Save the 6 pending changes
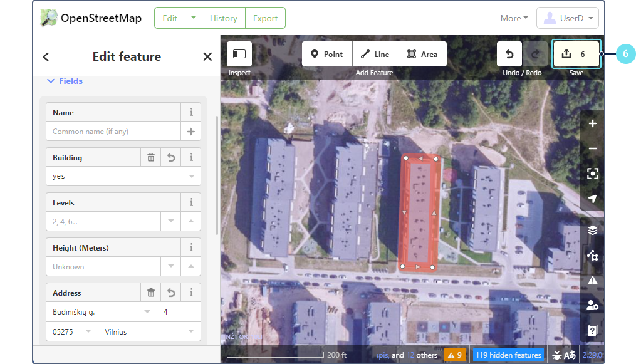 click(x=576, y=54)
